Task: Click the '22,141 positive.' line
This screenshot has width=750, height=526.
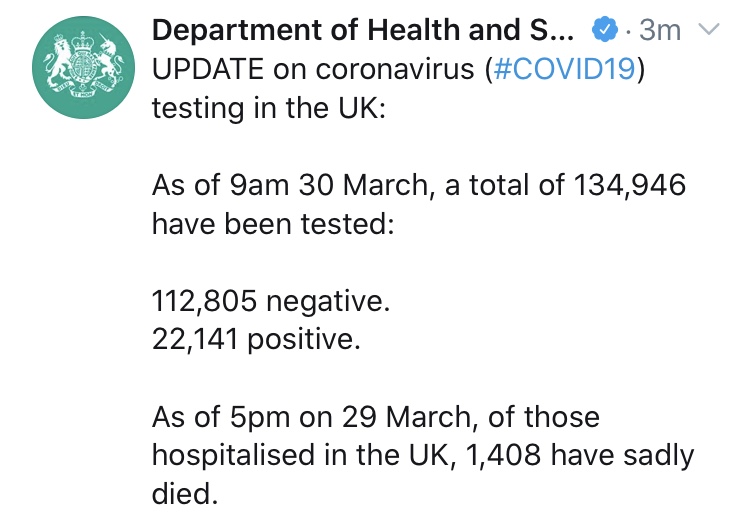Action: 256,340
